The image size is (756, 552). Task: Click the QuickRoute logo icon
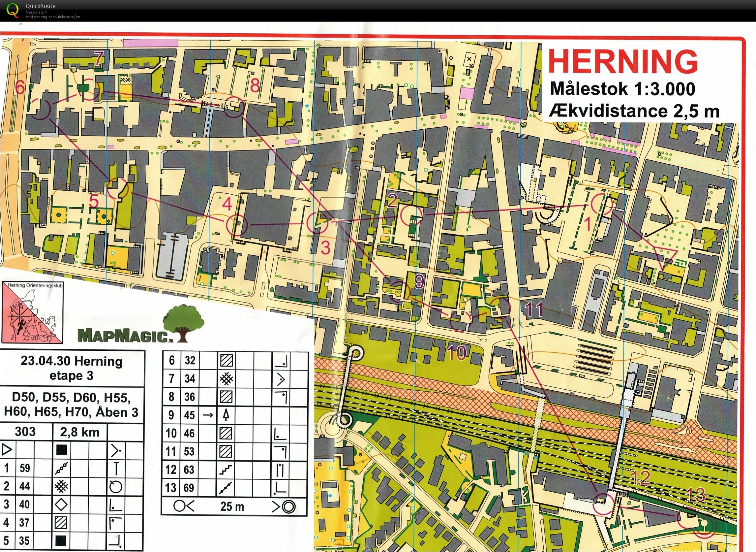tap(13, 10)
